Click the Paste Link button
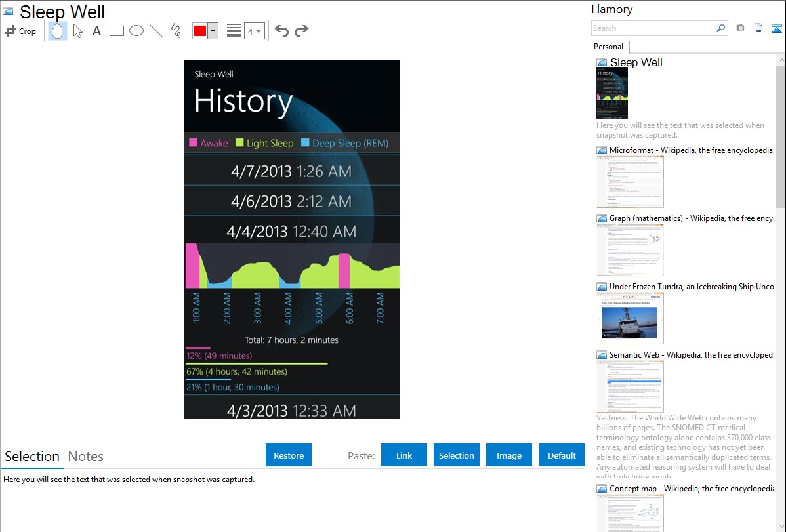This screenshot has width=786, height=532. [x=404, y=455]
